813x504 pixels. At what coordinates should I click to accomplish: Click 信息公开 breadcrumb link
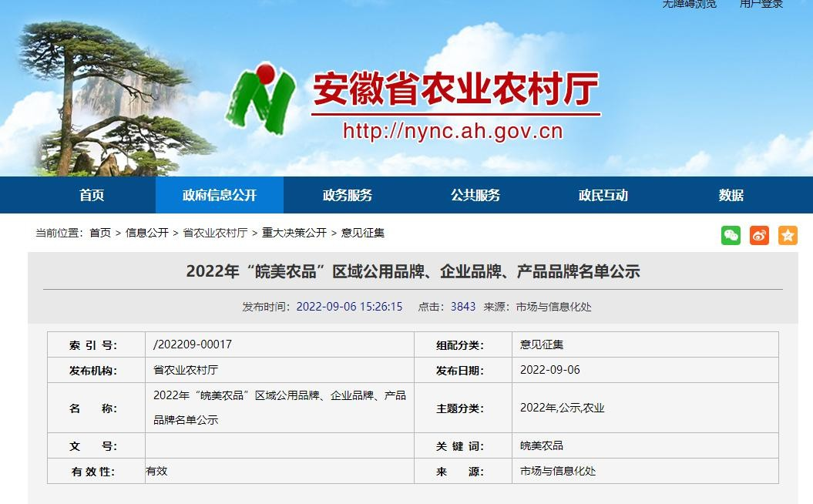(147, 233)
